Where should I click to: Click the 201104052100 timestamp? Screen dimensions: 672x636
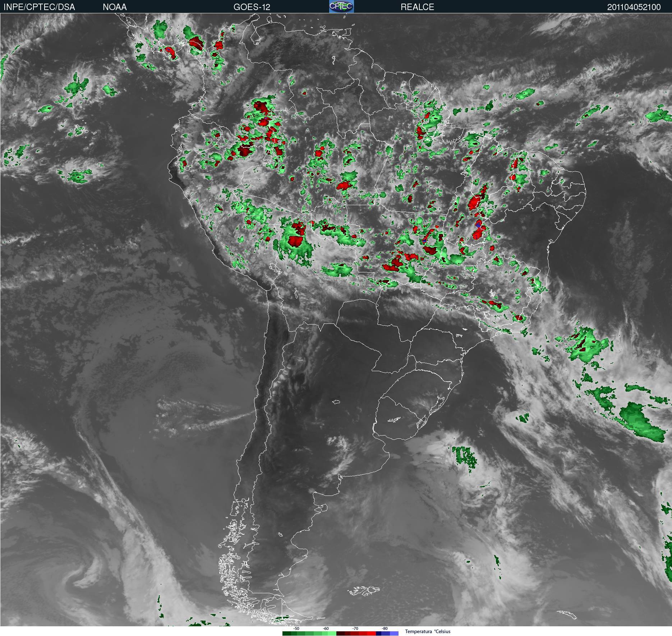coord(634,7)
